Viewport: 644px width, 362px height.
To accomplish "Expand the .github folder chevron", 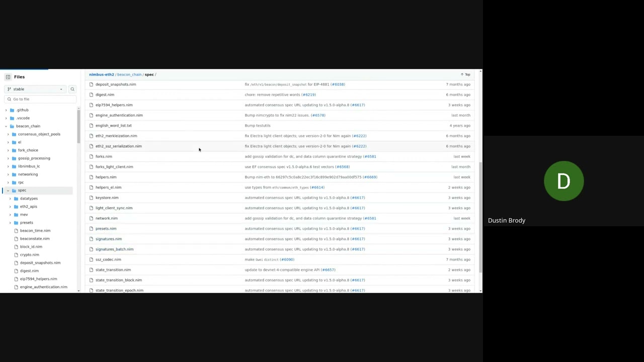I will [6, 110].
